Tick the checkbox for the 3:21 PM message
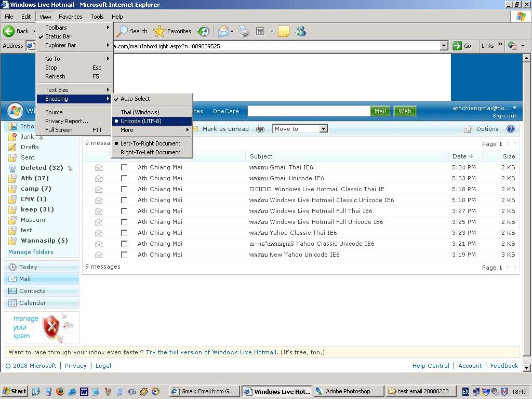Image resolution: width=532 pixels, height=399 pixels. (x=124, y=244)
